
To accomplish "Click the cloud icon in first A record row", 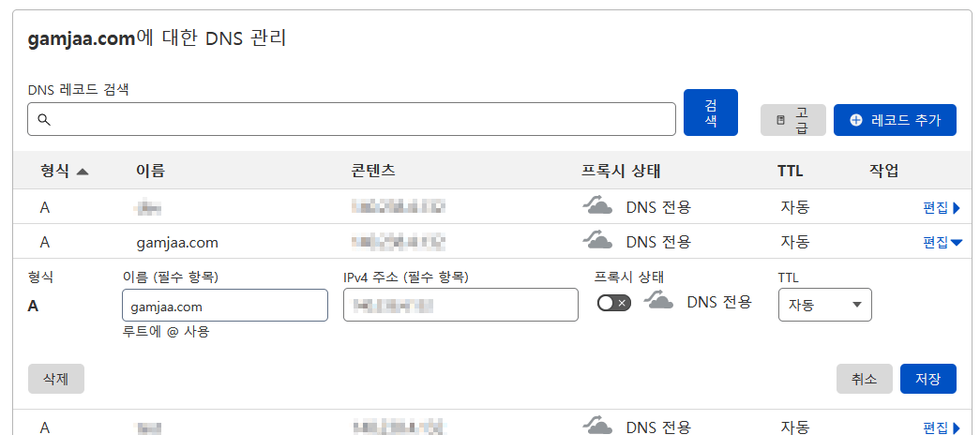I will click(x=597, y=206).
